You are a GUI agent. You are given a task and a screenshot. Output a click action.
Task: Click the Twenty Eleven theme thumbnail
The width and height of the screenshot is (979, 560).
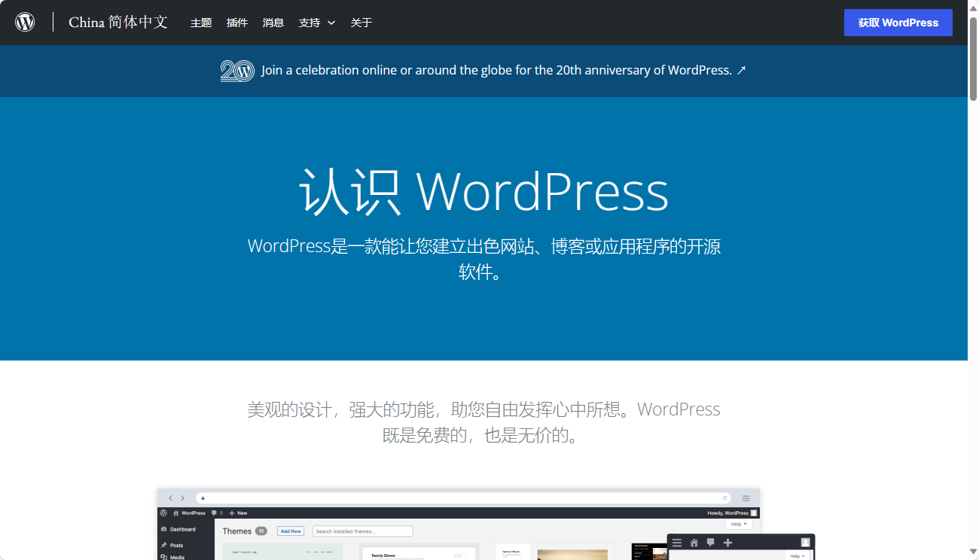(x=419, y=552)
